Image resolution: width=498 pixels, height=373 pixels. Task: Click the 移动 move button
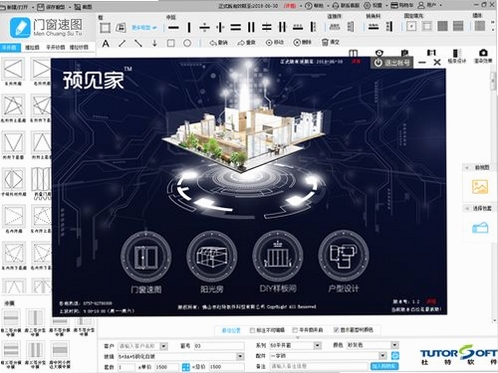(275, 42)
